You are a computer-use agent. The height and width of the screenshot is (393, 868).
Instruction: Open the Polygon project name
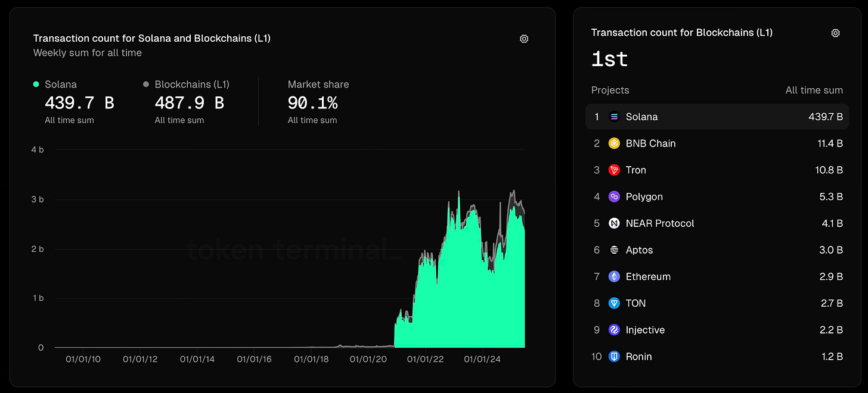click(x=644, y=196)
